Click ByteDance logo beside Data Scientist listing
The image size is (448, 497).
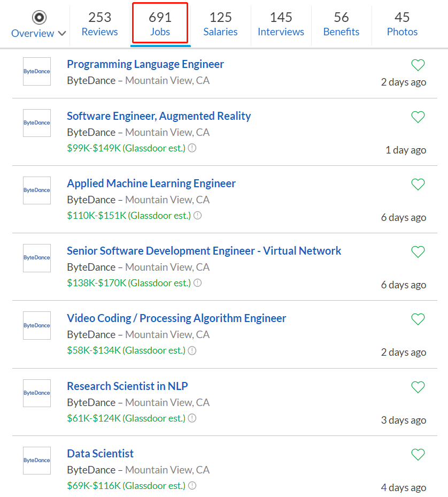[x=37, y=461]
